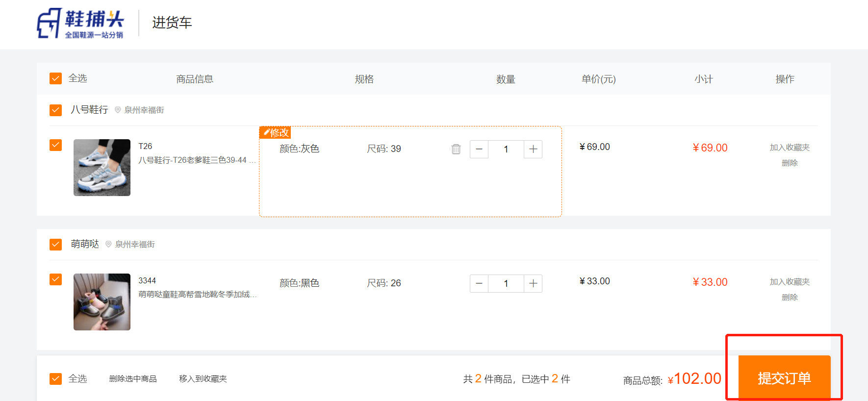Viewport: 868px width, 401px height.
Task: Edit the quantity field for item 3344
Action: coord(506,283)
